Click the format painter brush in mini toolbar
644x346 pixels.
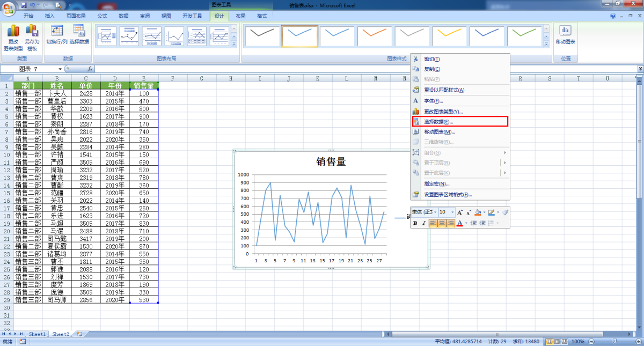tap(505, 213)
